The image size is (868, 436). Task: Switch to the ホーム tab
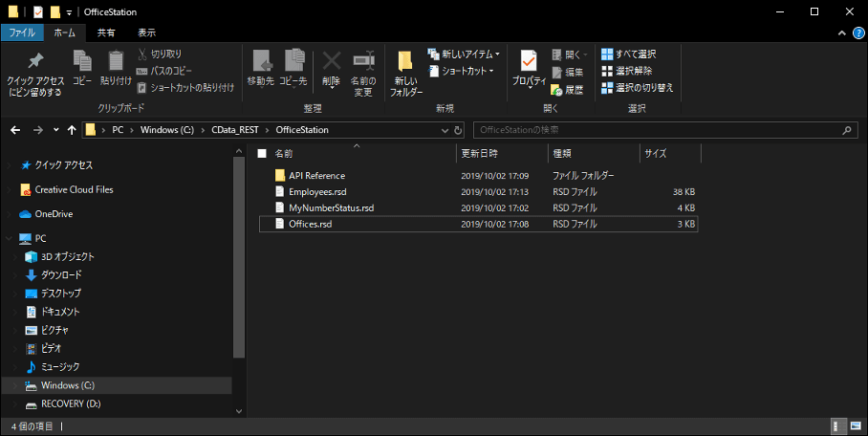[x=65, y=33]
